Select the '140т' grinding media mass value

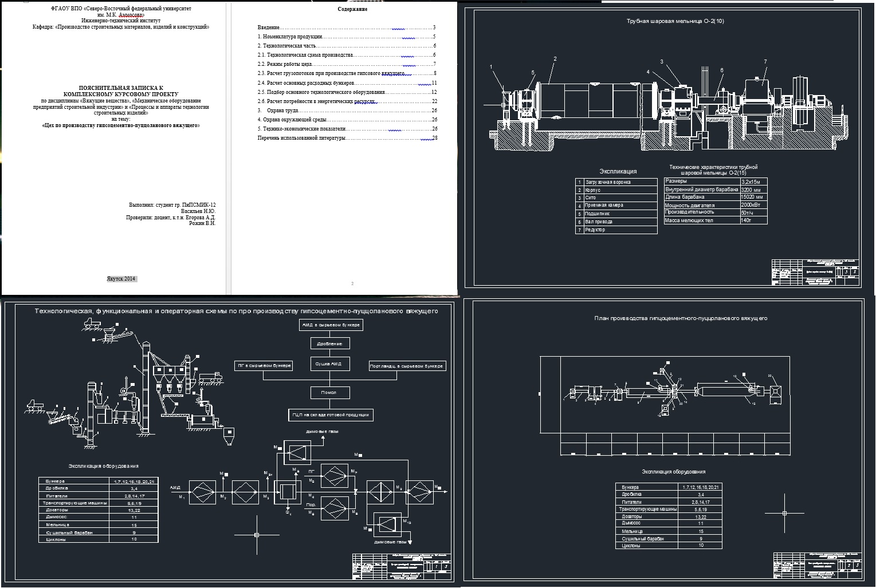tap(753, 220)
